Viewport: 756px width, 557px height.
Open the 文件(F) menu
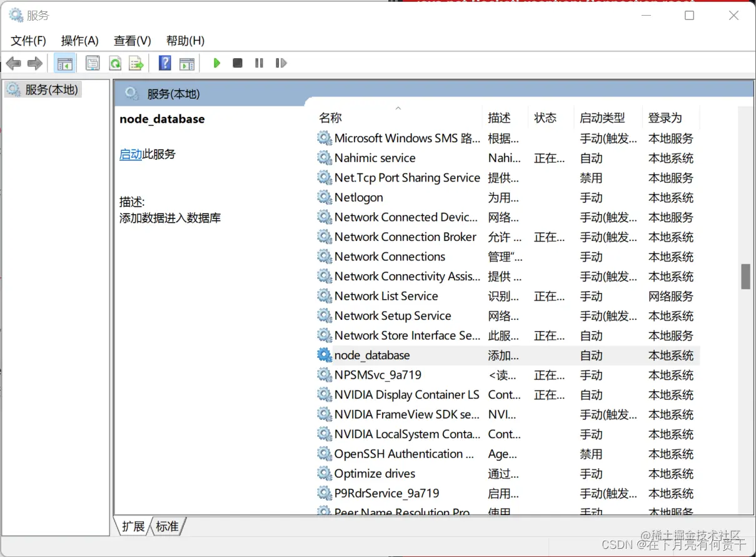pos(28,41)
